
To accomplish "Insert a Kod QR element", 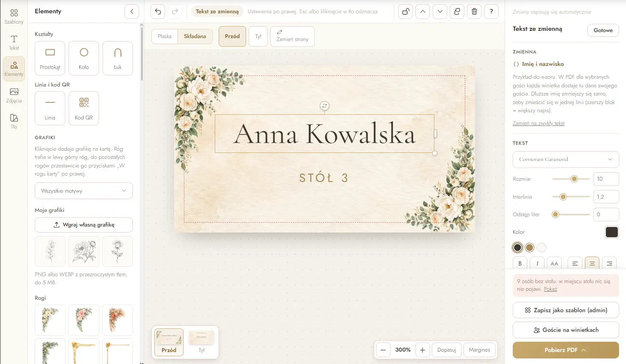I will [84, 108].
